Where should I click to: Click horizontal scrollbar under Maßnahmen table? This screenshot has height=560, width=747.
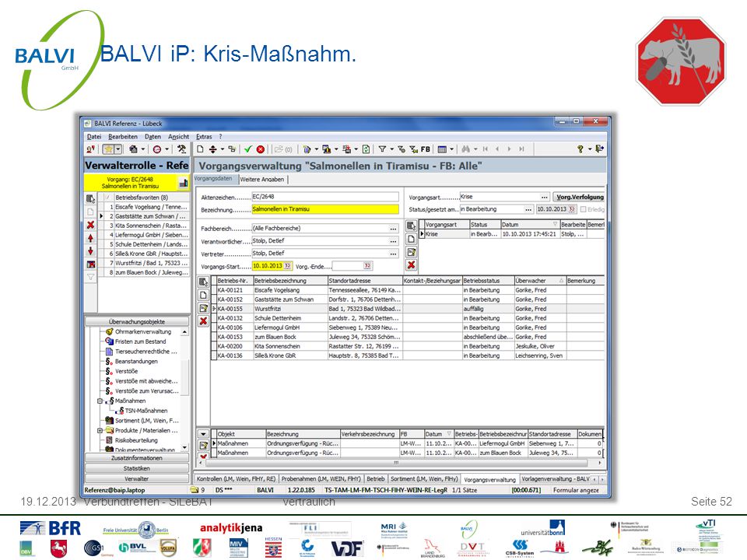click(x=396, y=463)
